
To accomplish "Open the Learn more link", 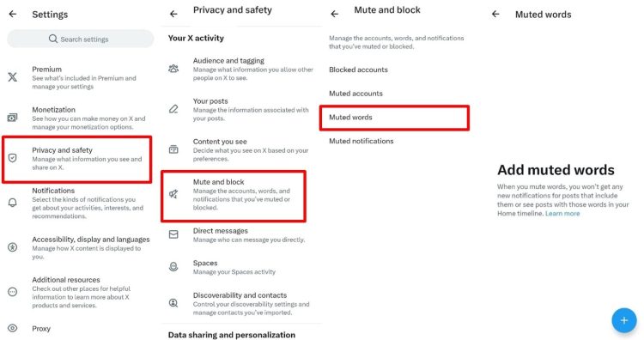I will point(562,214).
